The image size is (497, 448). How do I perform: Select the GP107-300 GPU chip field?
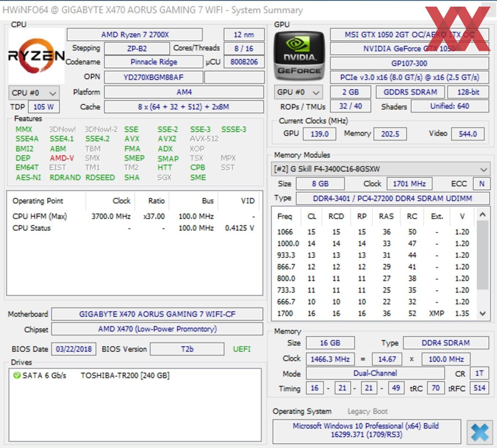pos(410,63)
